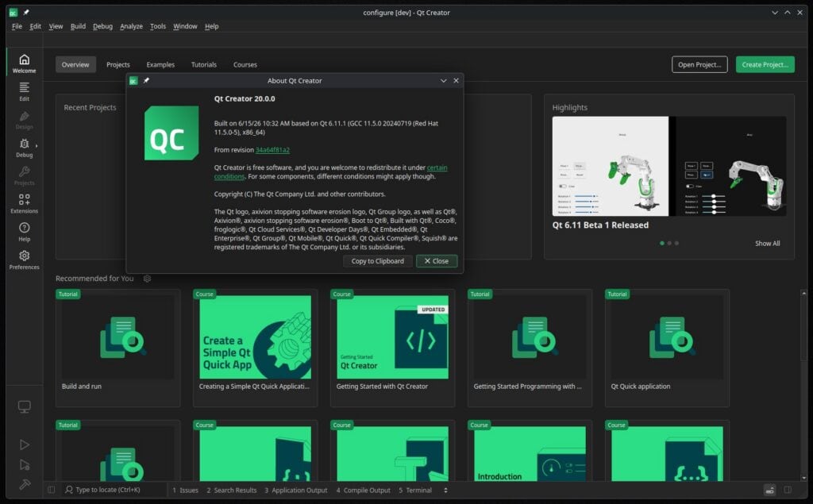Open the Analyze menu
Screen dimensions: 813x504
click(x=131, y=26)
